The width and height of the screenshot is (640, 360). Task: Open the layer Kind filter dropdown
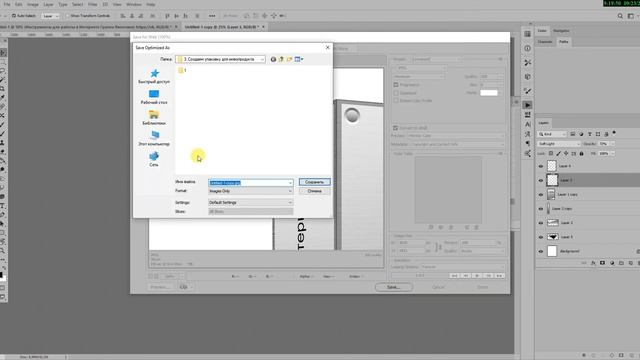552,134
